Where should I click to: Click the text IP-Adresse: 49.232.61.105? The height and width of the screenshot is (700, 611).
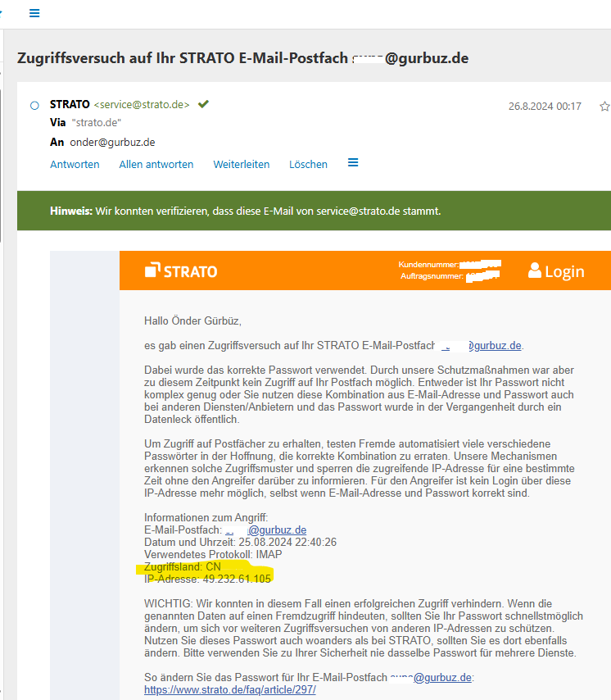click(207, 579)
